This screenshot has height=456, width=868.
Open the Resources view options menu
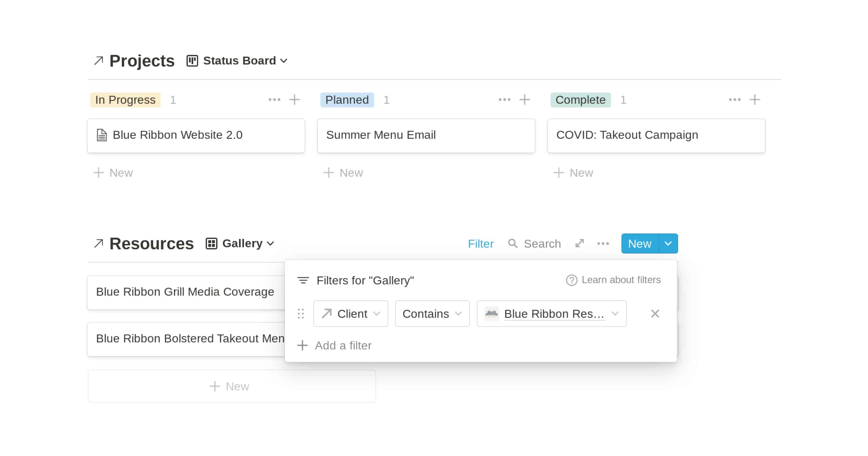[603, 244]
